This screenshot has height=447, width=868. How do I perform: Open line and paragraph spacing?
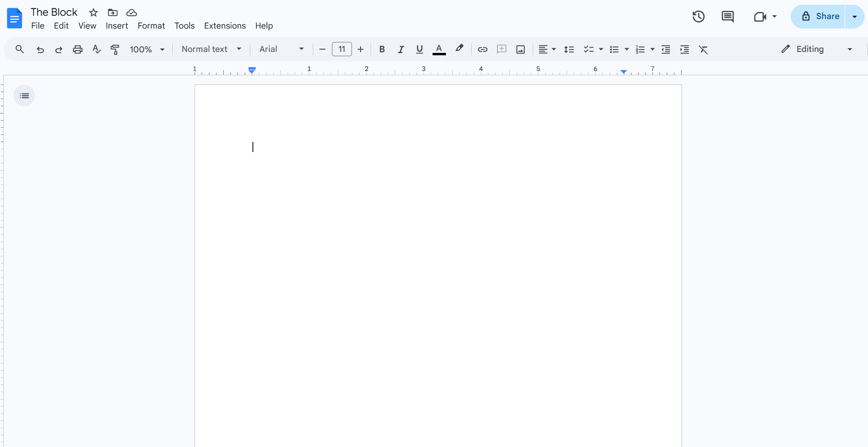pyautogui.click(x=569, y=50)
